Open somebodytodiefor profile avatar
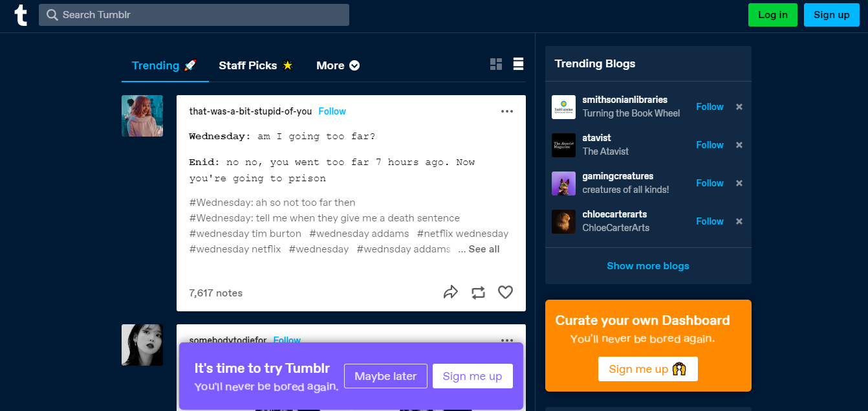This screenshot has height=411, width=868. point(142,345)
